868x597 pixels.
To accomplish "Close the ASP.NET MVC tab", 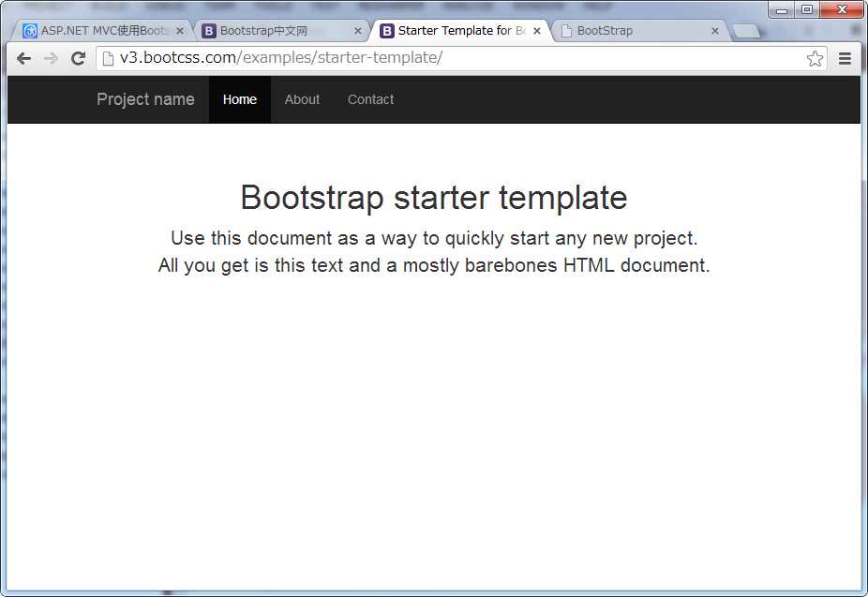I will 179,31.
